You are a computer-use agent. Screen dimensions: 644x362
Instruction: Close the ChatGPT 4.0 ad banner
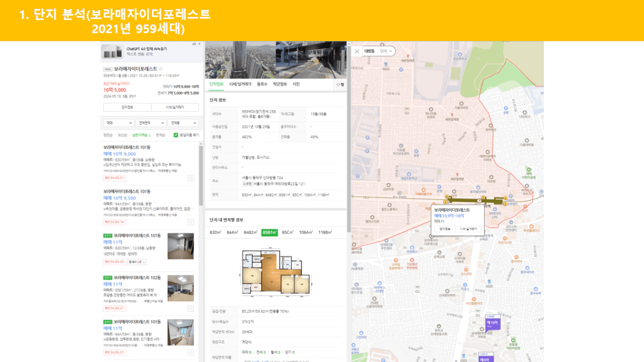point(199,44)
